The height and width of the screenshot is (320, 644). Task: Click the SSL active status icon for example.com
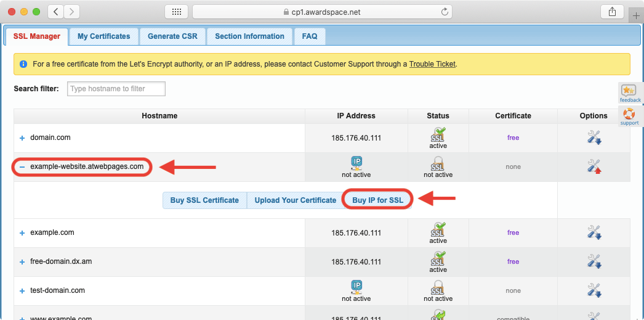(x=438, y=232)
